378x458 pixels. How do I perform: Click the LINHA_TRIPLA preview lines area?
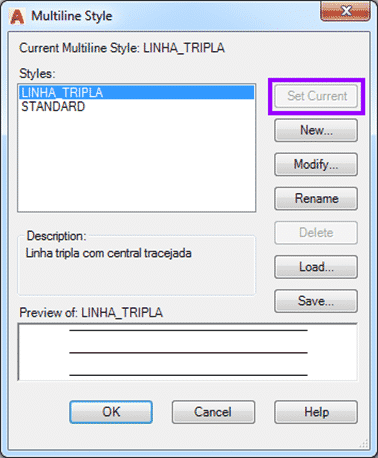coord(188,352)
